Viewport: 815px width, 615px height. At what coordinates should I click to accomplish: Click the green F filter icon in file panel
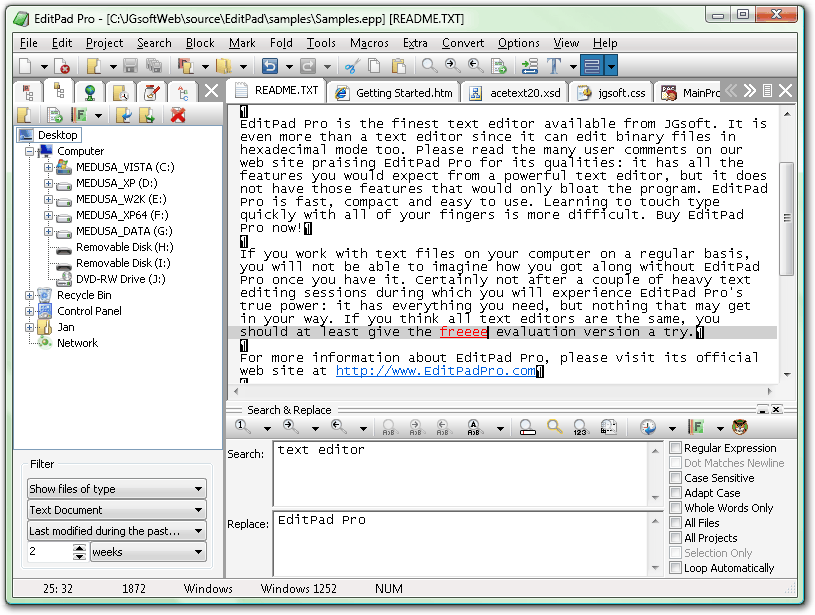coord(79,115)
